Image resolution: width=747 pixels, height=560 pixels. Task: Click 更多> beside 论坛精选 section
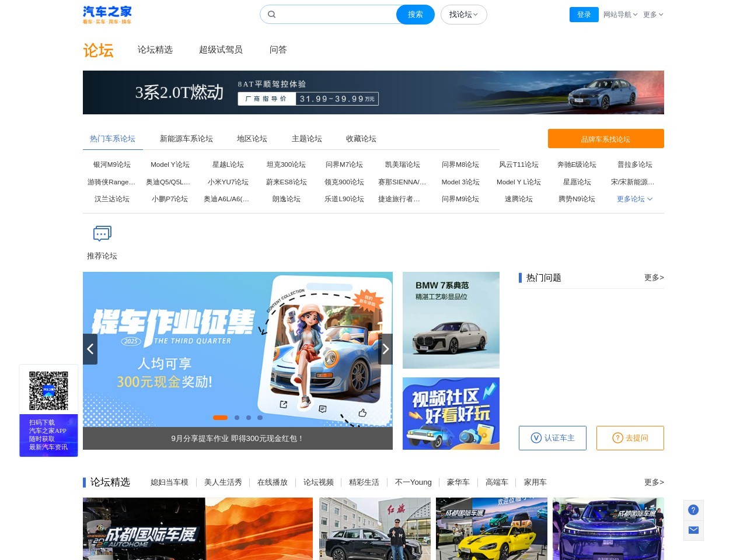click(x=654, y=482)
